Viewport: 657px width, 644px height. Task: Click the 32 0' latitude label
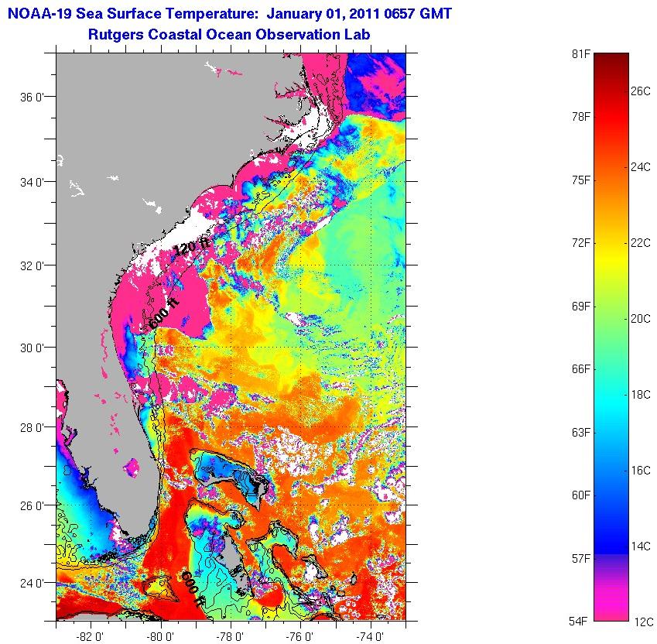(32, 265)
